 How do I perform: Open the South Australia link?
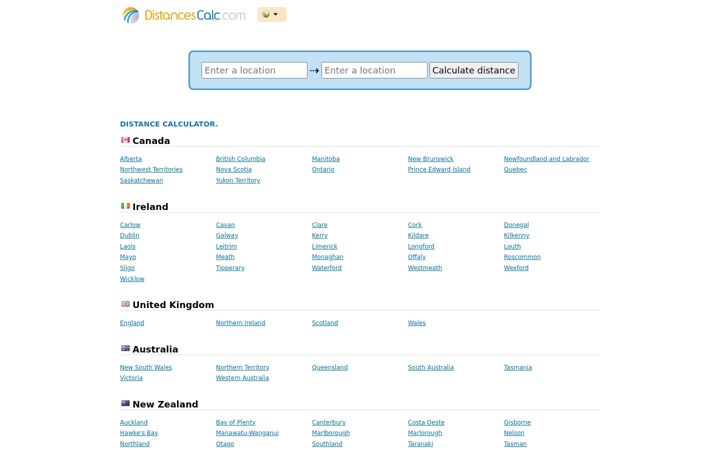[x=431, y=368]
